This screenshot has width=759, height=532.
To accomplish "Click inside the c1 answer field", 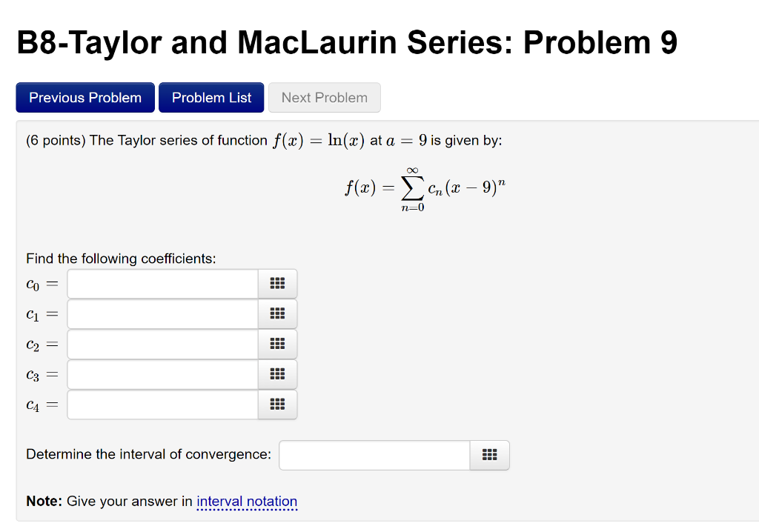I will [x=162, y=313].
